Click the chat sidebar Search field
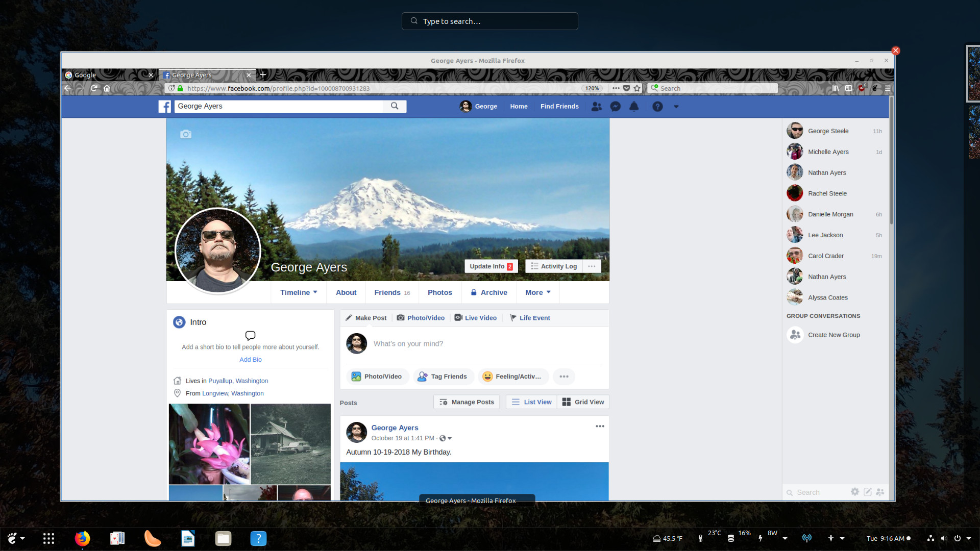 817,492
